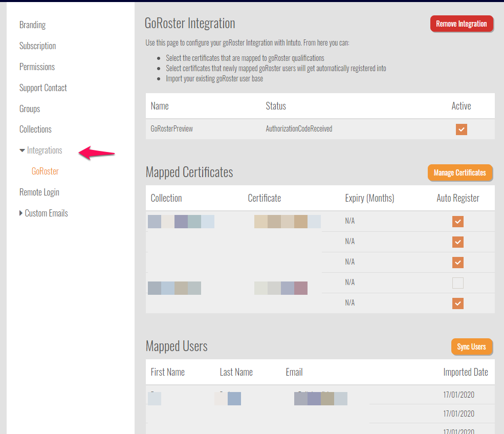Open the Branding settings page
Screen dimensions: 504x434
coord(32,25)
